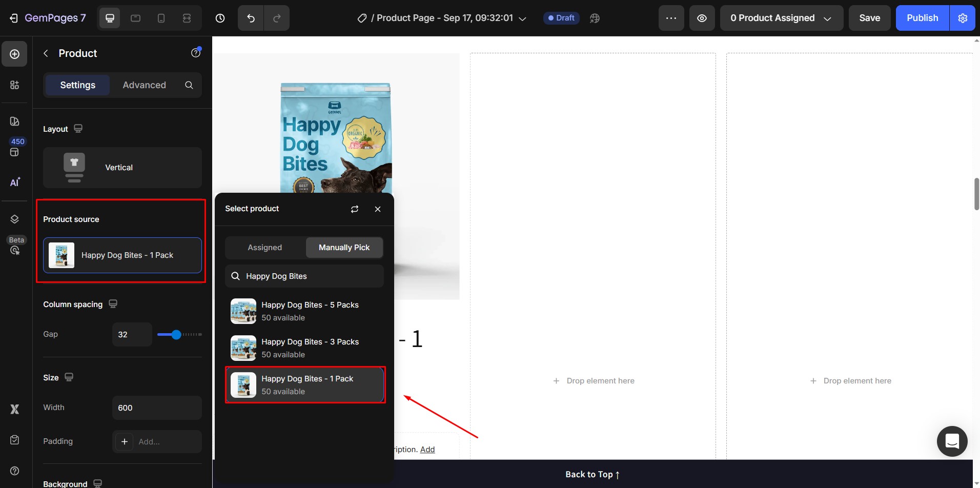Click the Publish button
Screen dimensions: 980x488
(x=922, y=18)
